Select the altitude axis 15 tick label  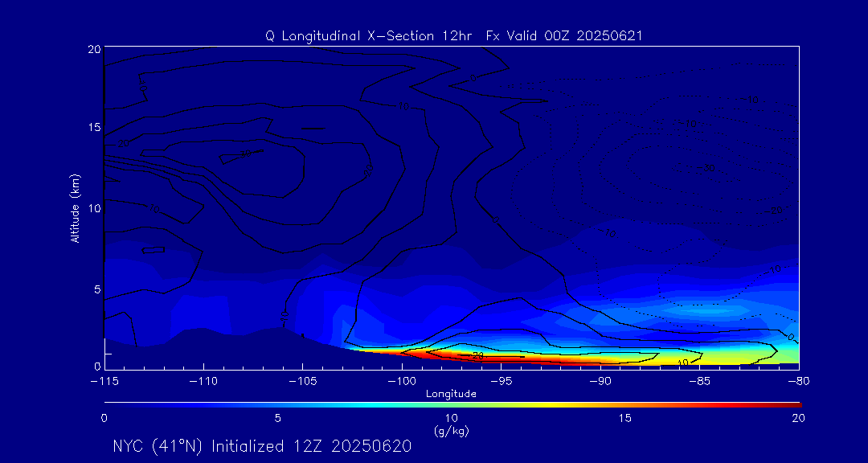point(93,127)
